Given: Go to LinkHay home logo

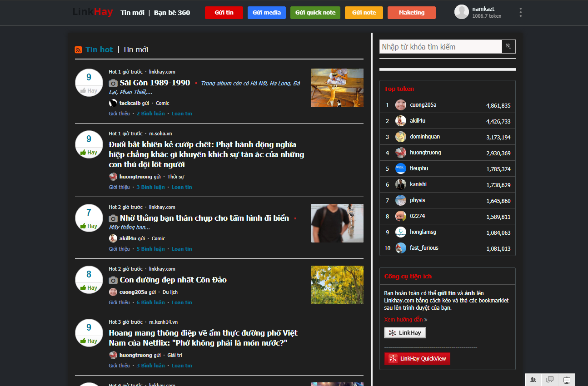Looking at the screenshot, I should tap(93, 12).
